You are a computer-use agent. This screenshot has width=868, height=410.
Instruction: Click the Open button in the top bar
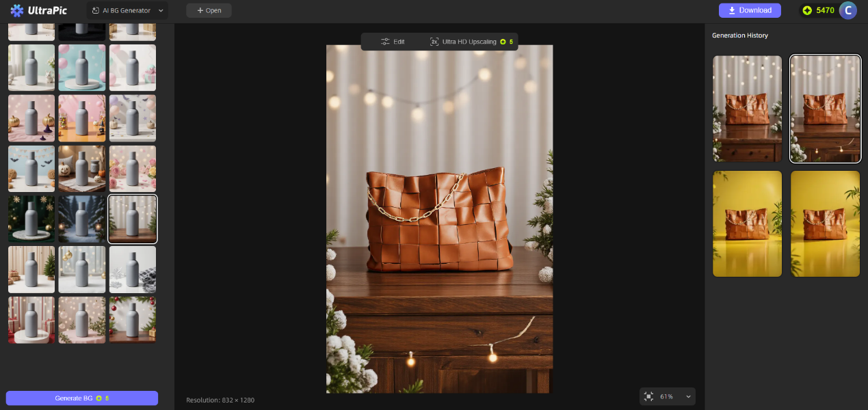(209, 10)
